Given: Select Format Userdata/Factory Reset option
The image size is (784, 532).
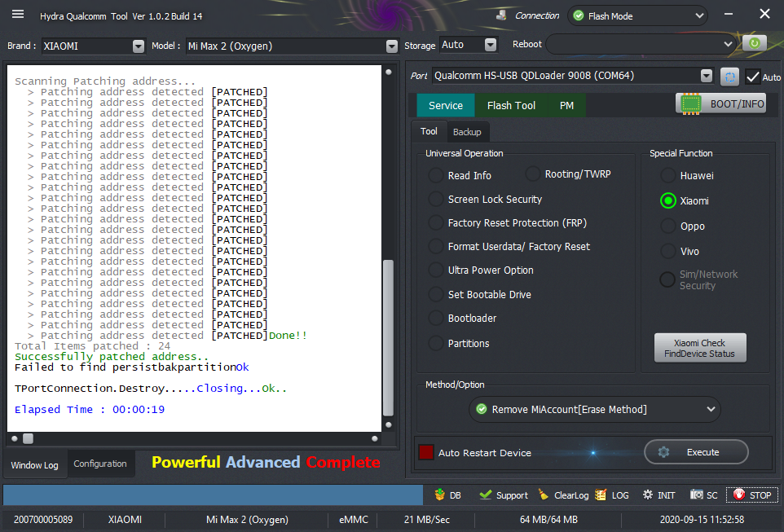Looking at the screenshot, I should (435, 246).
